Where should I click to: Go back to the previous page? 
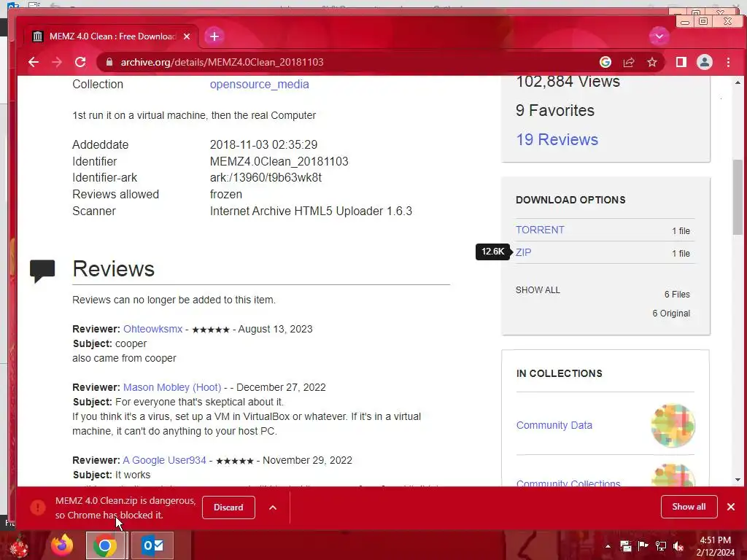[34, 63]
